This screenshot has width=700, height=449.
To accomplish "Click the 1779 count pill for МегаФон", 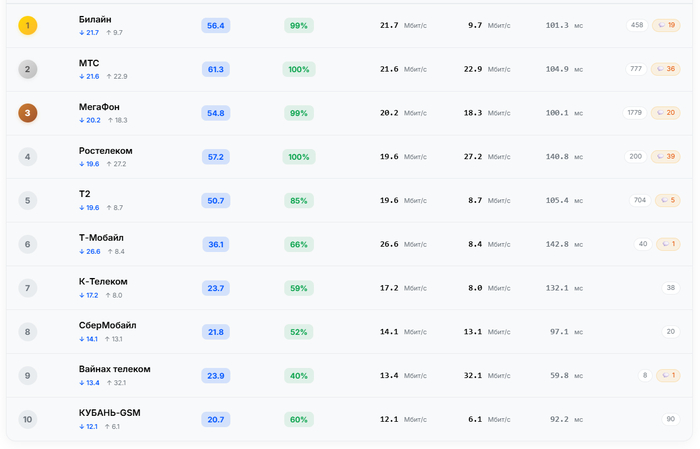I will click(x=634, y=113).
